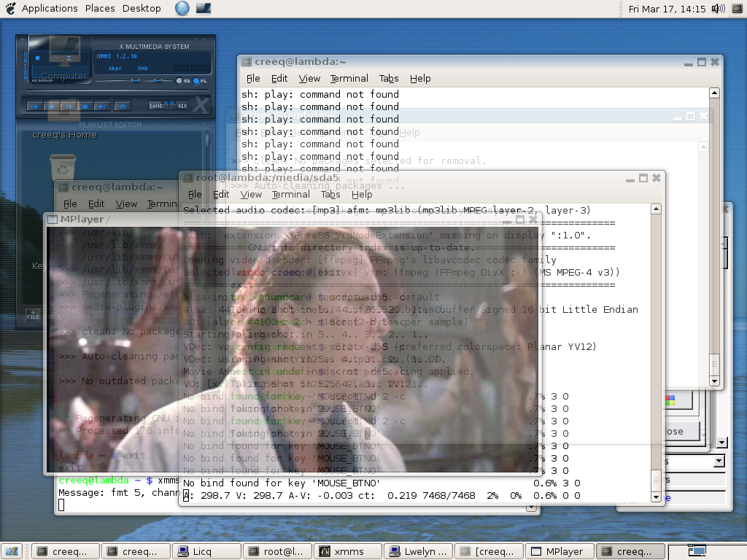747x560 pixels.
Task: Click scroll-down arrow in root@lambda terminal
Action: click(656, 497)
